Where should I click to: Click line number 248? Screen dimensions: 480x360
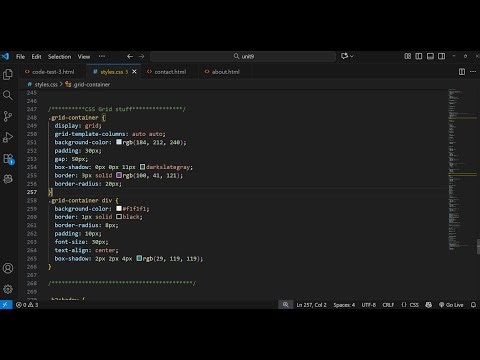click(32, 117)
